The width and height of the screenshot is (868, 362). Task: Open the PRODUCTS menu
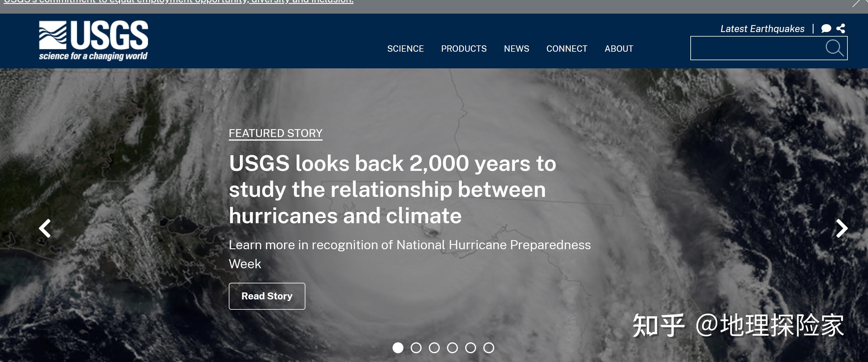click(464, 49)
